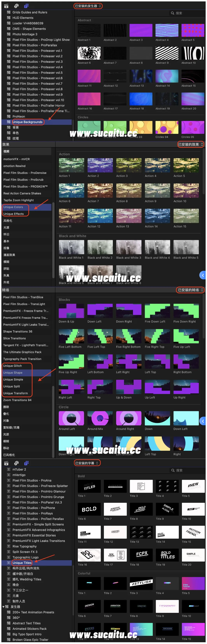Select the Abstract 18 blue generator thumbnail
Image resolution: width=207 pixels, height=644 pixels.
click(x=141, y=99)
